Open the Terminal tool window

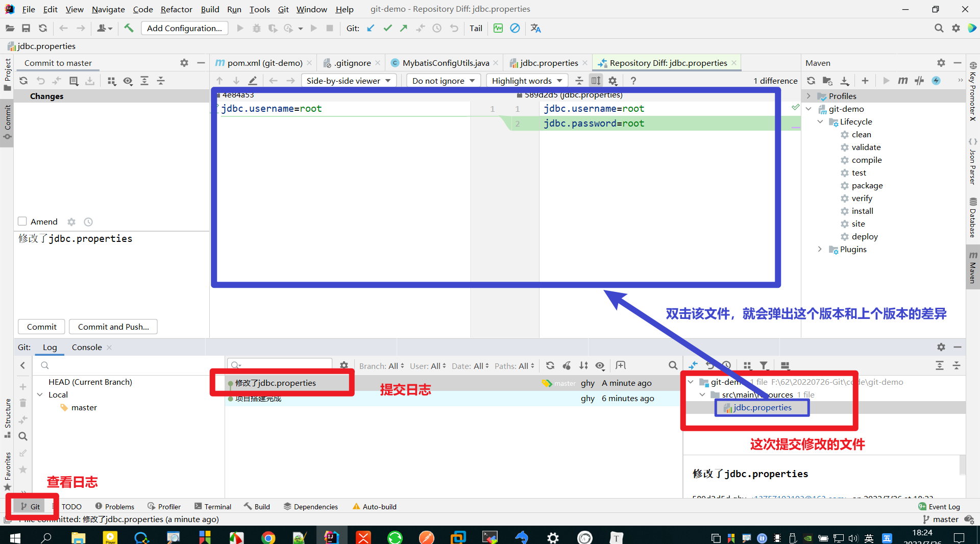pyautogui.click(x=213, y=507)
